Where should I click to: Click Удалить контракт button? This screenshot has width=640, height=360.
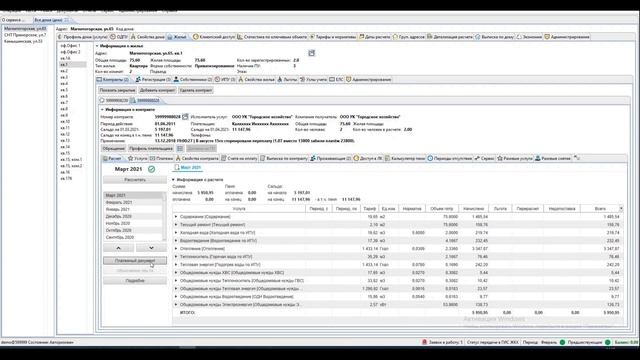click(196, 90)
